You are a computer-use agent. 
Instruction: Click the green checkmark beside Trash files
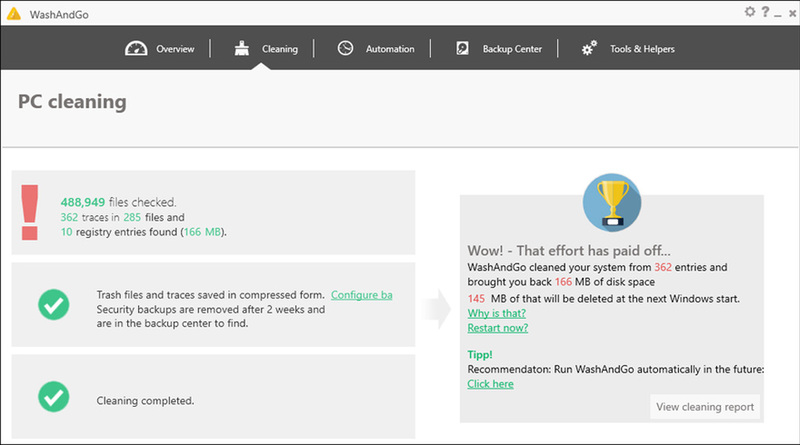point(54,305)
